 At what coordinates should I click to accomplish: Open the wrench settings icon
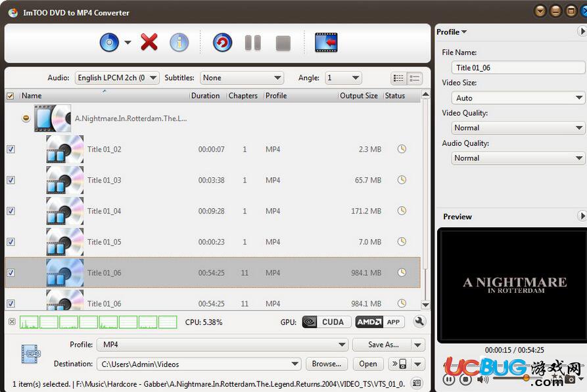tap(419, 321)
